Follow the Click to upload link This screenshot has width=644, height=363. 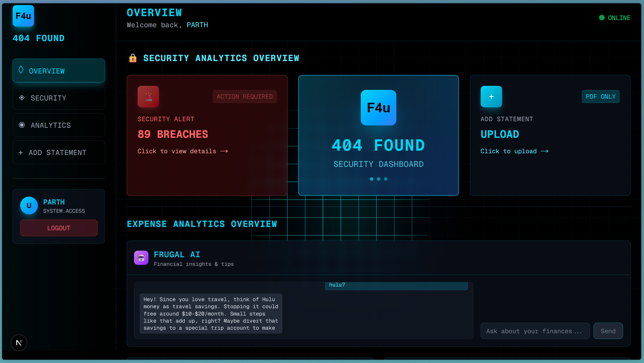pos(514,151)
